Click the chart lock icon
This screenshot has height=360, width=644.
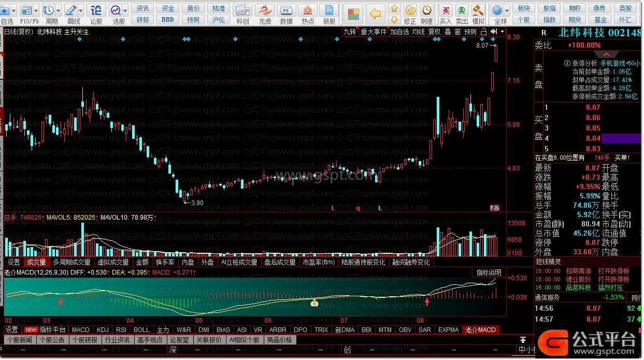pyautogui.click(x=483, y=32)
